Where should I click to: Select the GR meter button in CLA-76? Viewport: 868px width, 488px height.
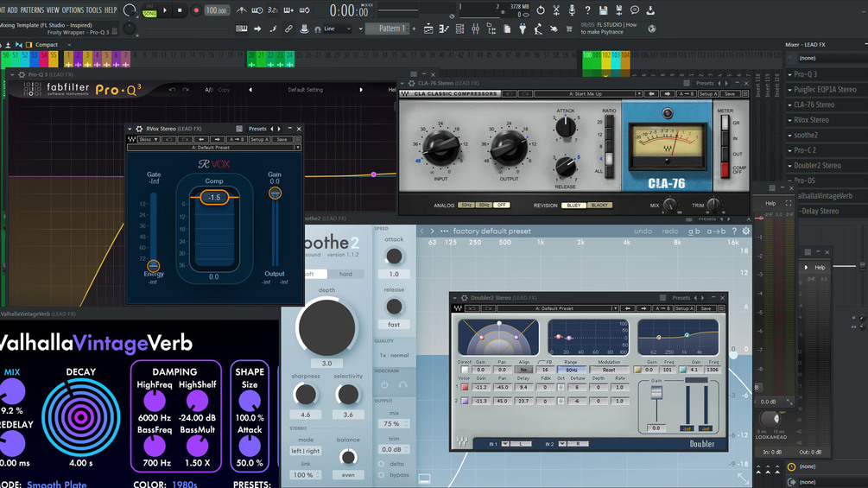(x=725, y=123)
